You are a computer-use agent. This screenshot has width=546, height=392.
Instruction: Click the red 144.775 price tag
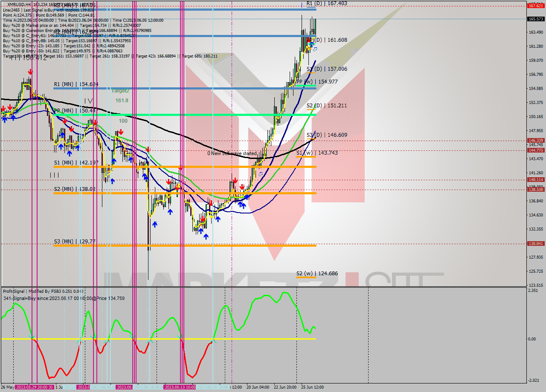coord(535,150)
